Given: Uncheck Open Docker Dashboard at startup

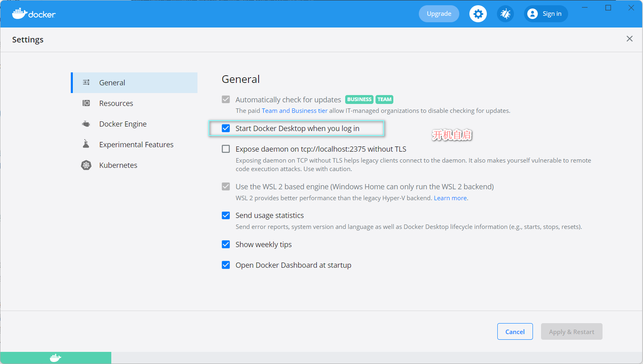Looking at the screenshot, I should coord(226,265).
